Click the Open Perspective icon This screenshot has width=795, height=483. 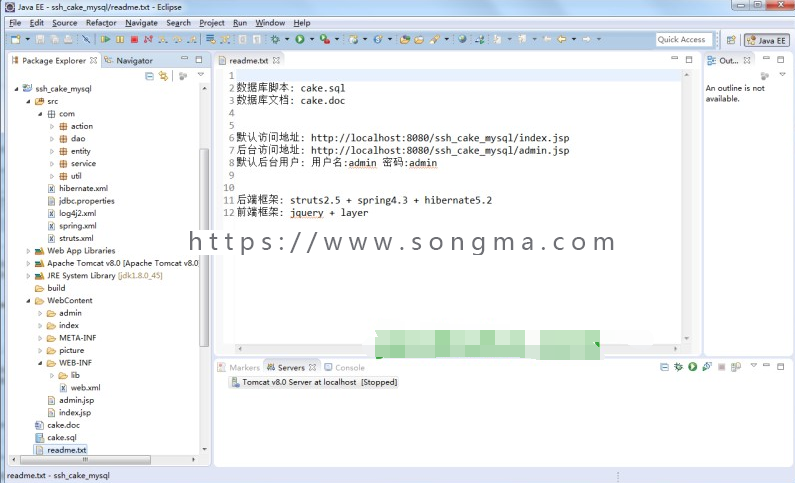(x=731, y=40)
